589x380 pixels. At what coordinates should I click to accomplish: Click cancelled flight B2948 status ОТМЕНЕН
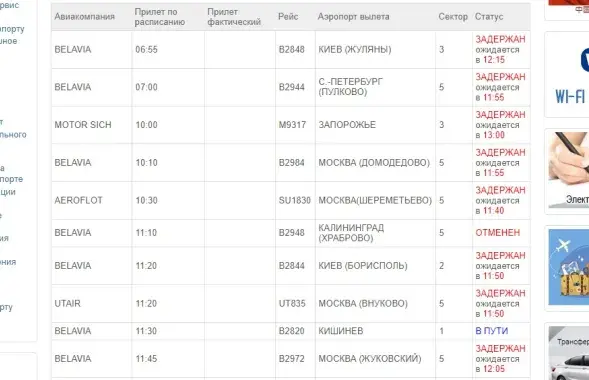[x=498, y=233]
